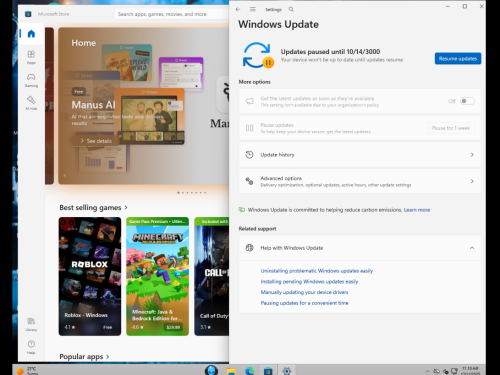This screenshot has width=500, height=375.
Task: Go to Store Home icon
Action: tap(31, 34)
